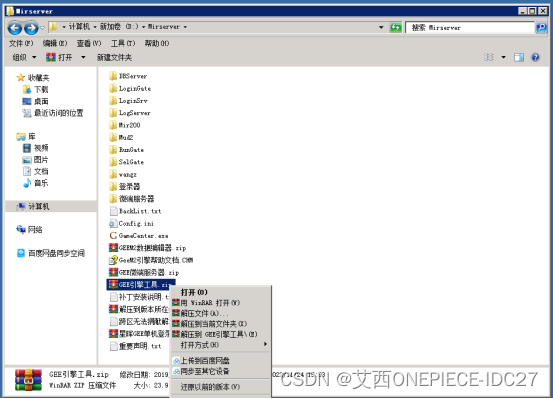553x399 pixels.
Task: Click the Back navigation arrow
Action: [x=15, y=28]
